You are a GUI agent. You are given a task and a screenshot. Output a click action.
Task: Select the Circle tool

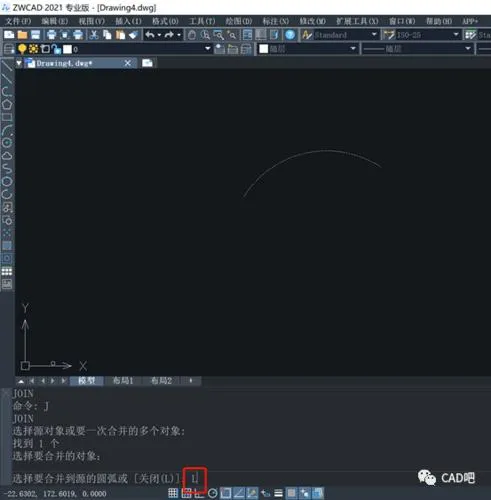click(7, 143)
